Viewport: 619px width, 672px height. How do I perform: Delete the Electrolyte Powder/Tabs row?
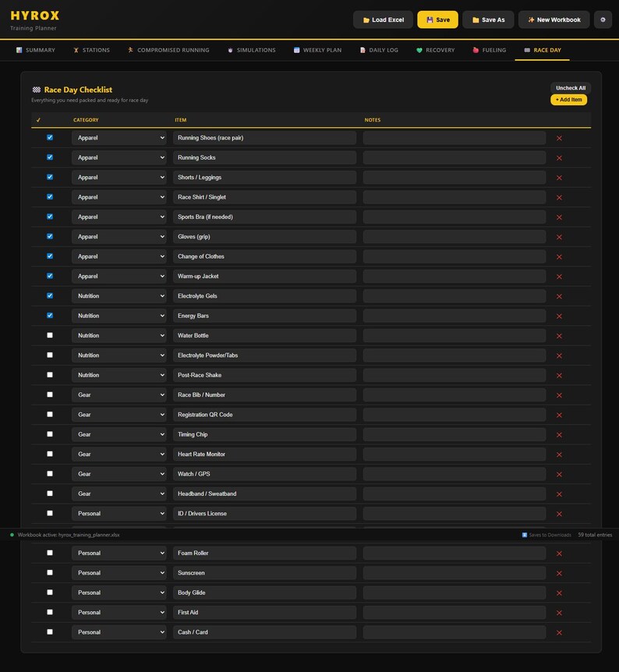(559, 355)
